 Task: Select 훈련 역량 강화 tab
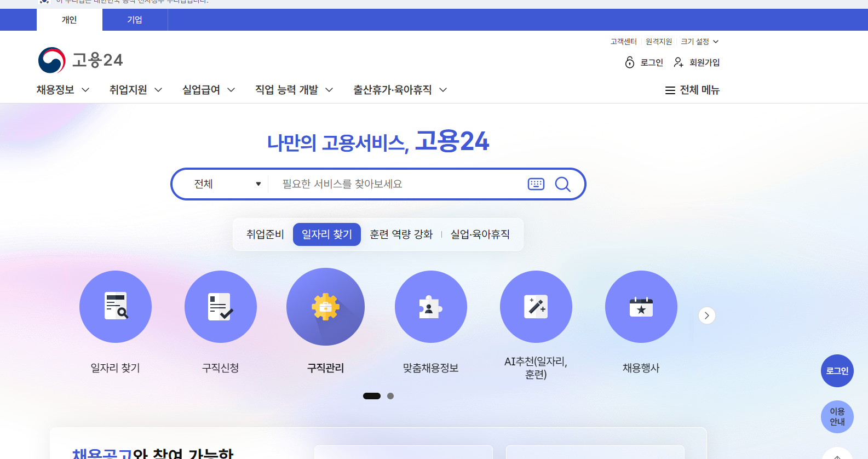(401, 234)
